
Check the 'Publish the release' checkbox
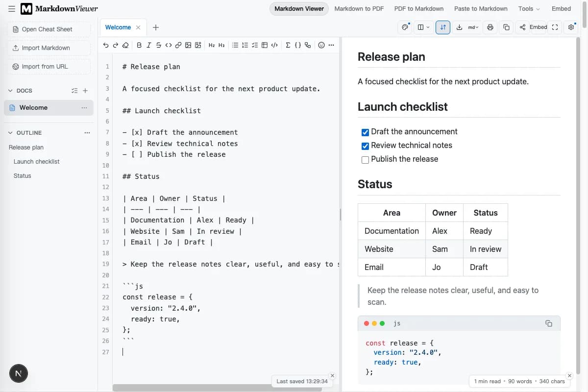coord(365,160)
